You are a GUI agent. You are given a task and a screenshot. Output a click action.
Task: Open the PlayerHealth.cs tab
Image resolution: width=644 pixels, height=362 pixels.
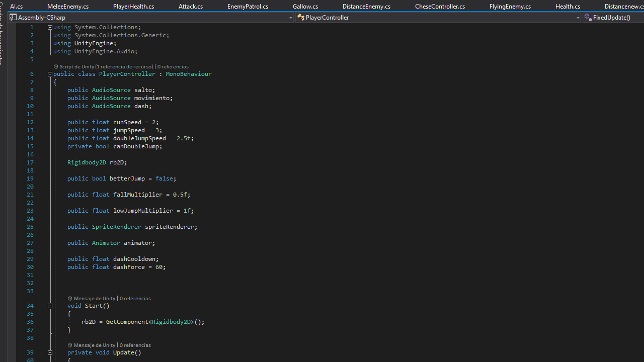coord(133,6)
